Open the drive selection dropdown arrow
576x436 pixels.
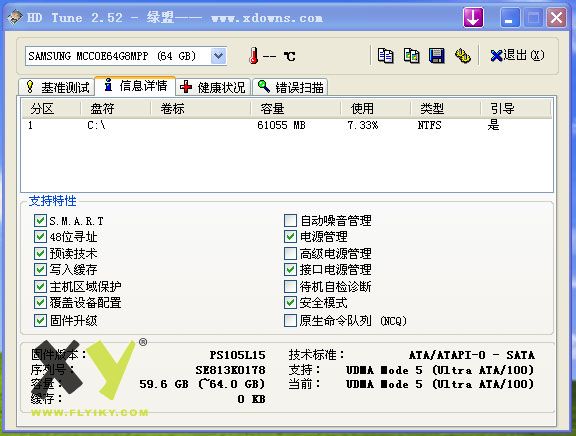click(219, 56)
